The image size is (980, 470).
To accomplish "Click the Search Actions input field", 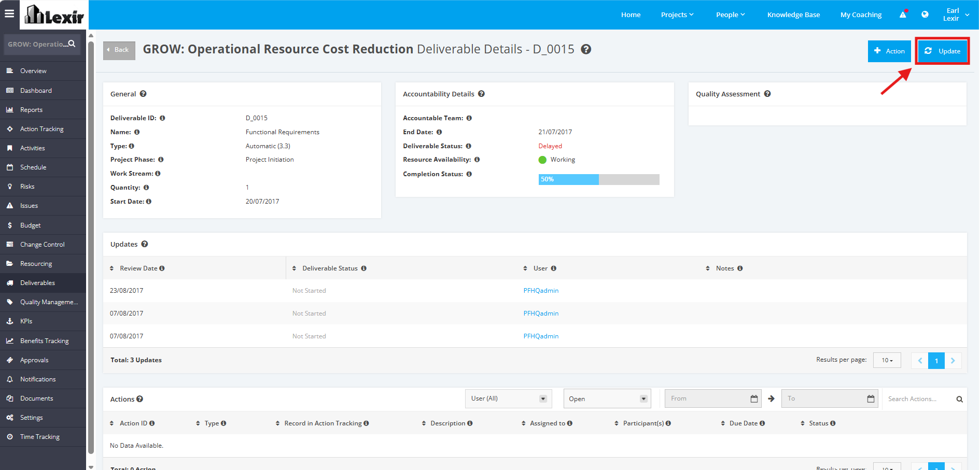I will click(919, 399).
